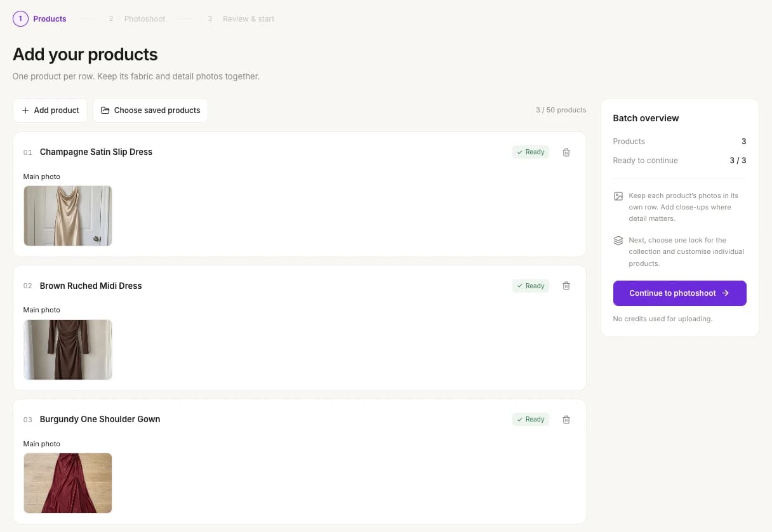The image size is (772, 532).
Task: Click the 3 / 50 products counter
Action: (x=561, y=110)
